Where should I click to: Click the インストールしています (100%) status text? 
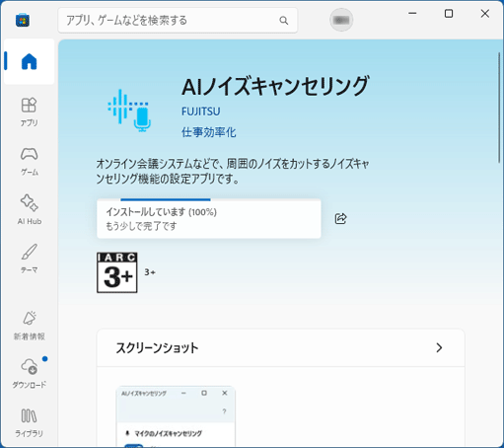click(x=161, y=212)
